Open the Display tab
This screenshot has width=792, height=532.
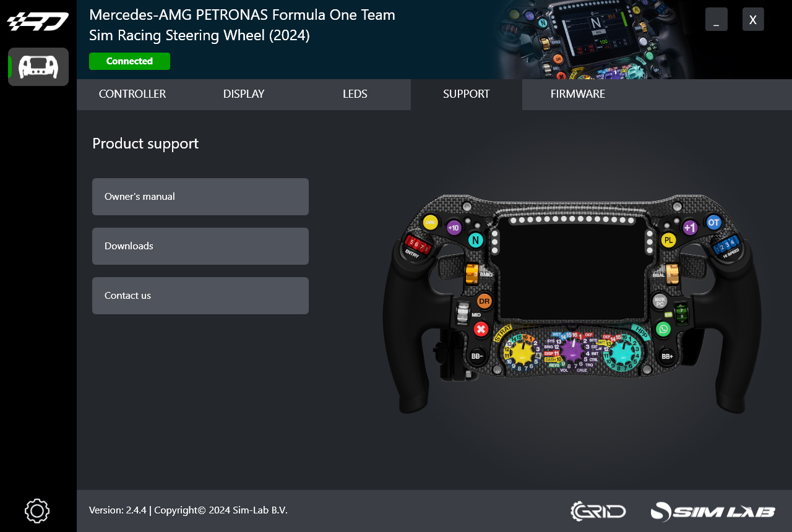(x=244, y=94)
